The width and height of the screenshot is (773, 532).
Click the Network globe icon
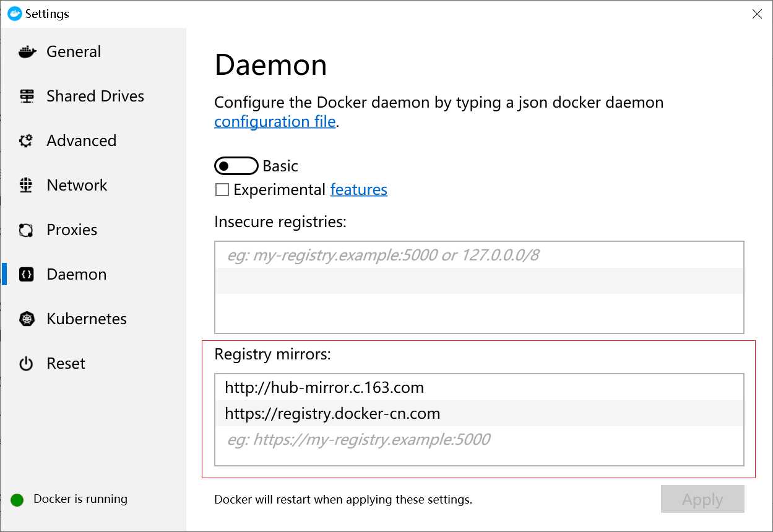pos(26,186)
